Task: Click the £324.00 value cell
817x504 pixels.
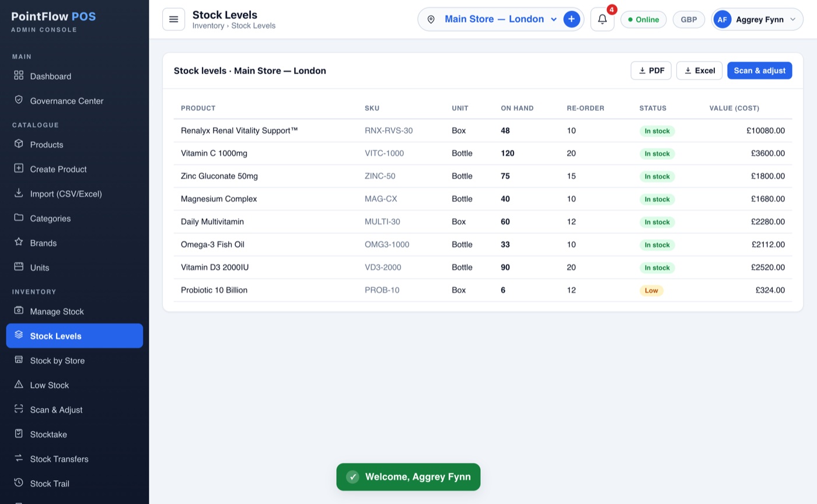Action: (770, 290)
